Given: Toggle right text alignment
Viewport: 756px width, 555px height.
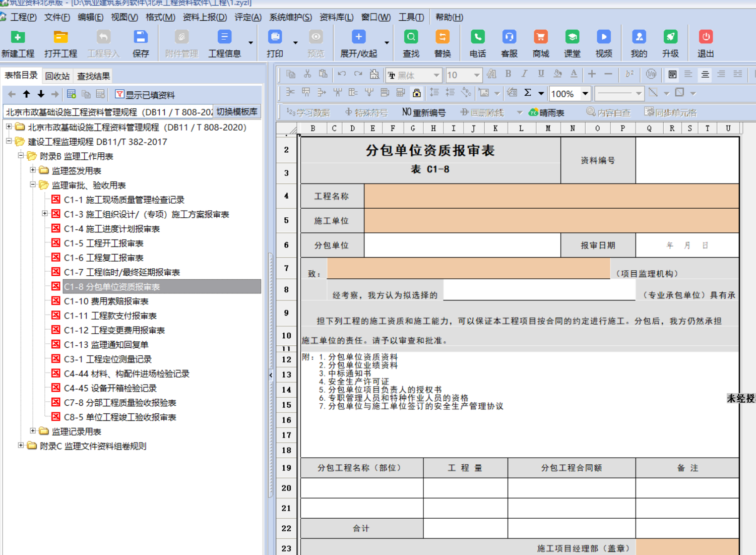Looking at the screenshot, I should 721,74.
